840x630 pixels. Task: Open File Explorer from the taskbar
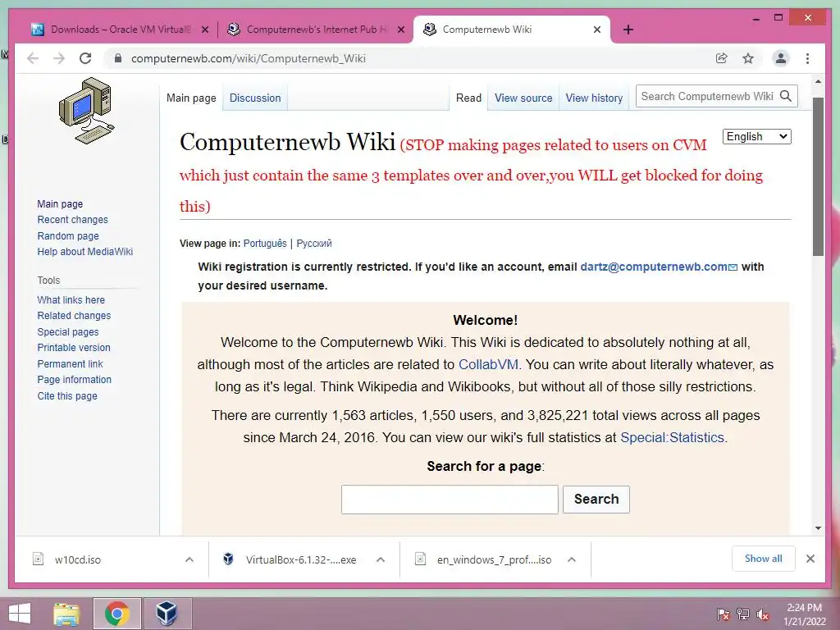(x=66, y=614)
